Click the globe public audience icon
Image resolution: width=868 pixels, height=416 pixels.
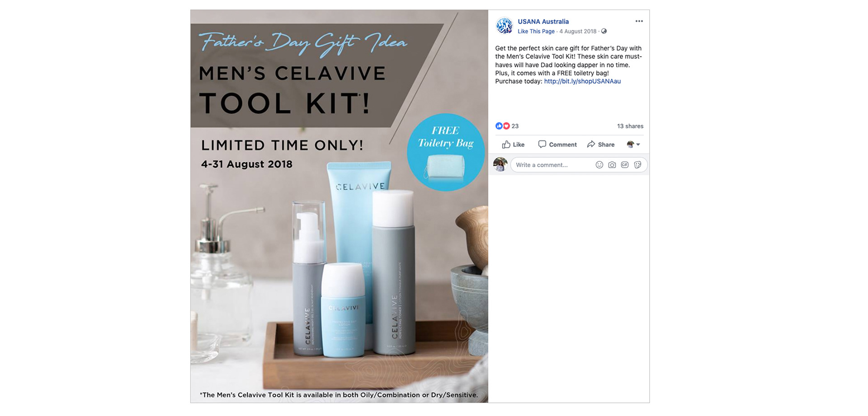pyautogui.click(x=604, y=31)
